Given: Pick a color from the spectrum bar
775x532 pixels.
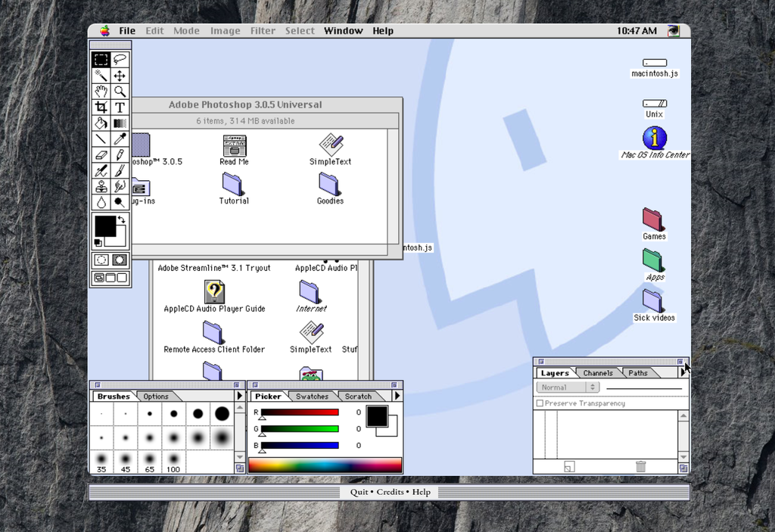Looking at the screenshot, I should 325,465.
